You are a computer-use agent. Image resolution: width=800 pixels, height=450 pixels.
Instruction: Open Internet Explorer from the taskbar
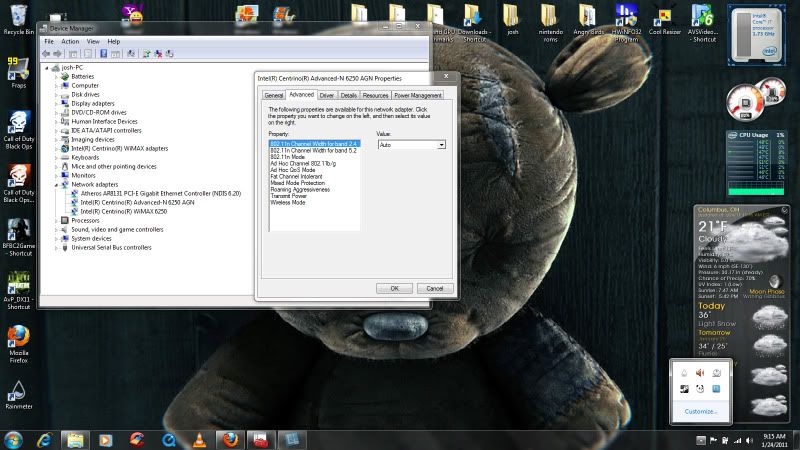(45, 440)
